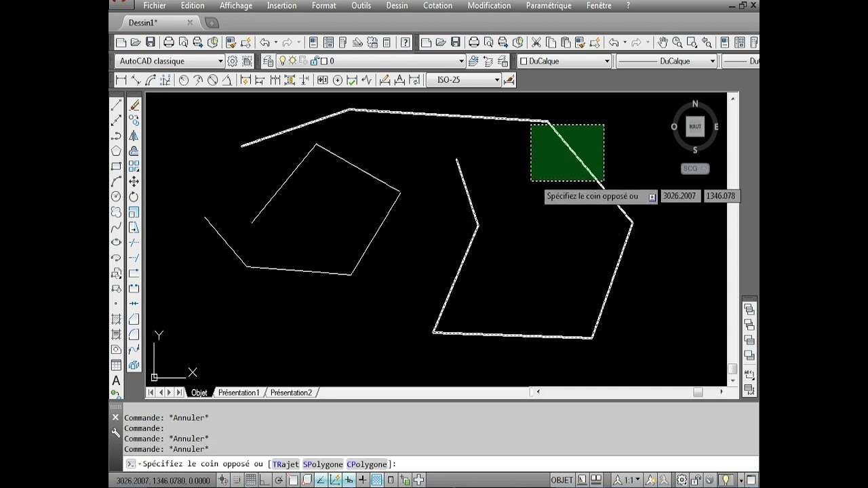Viewport: 868px width, 488px height.
Task: Close the Dessin1 drawing tab
Action: click(190, 22)
